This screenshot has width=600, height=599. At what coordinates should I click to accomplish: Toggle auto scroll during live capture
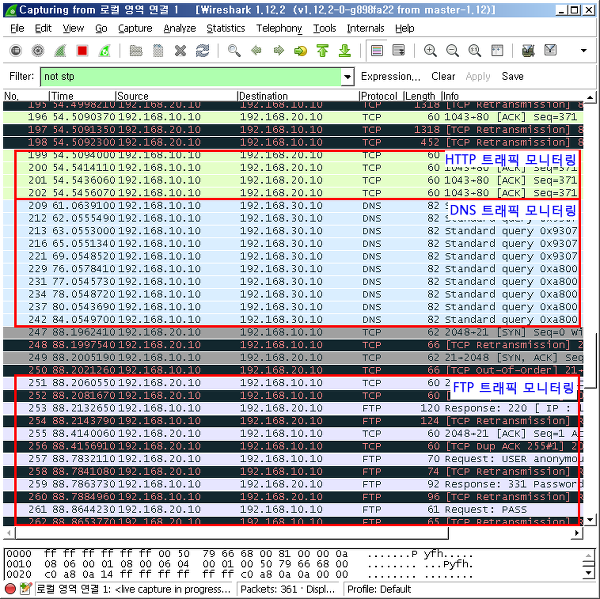[x=399, y=51]
